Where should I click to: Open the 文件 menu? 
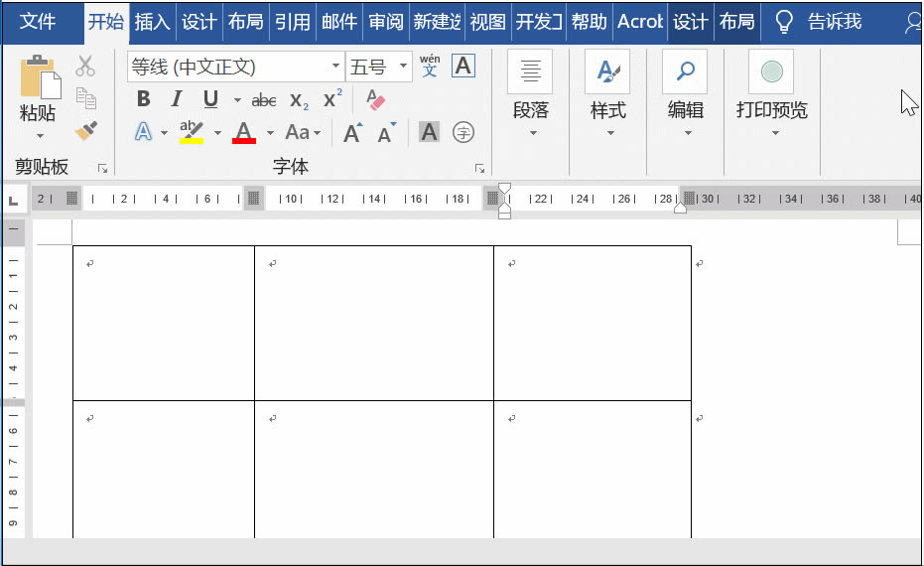point(37,22)
